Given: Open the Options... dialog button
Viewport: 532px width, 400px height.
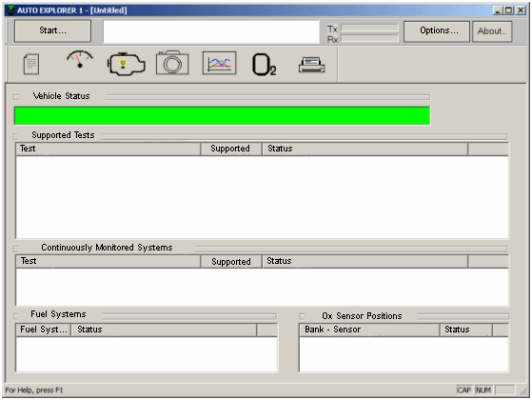Looking at the screenshot, I should (x=436, y=31).
